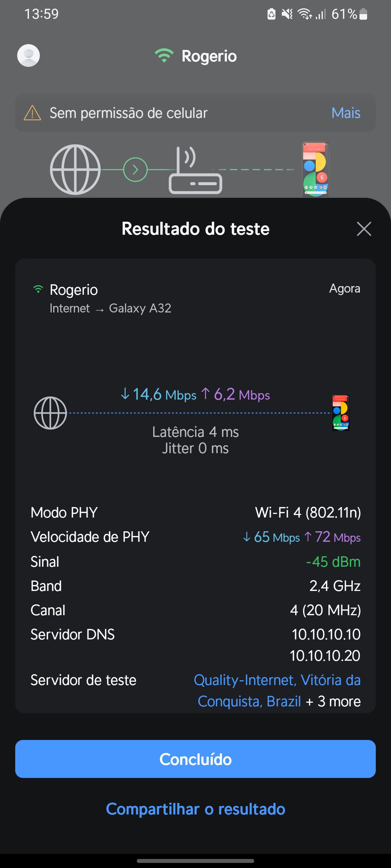Tap the phone device image in topology
Image resolution: width=391 pixels, height=868 pixels.
point(315,169)
